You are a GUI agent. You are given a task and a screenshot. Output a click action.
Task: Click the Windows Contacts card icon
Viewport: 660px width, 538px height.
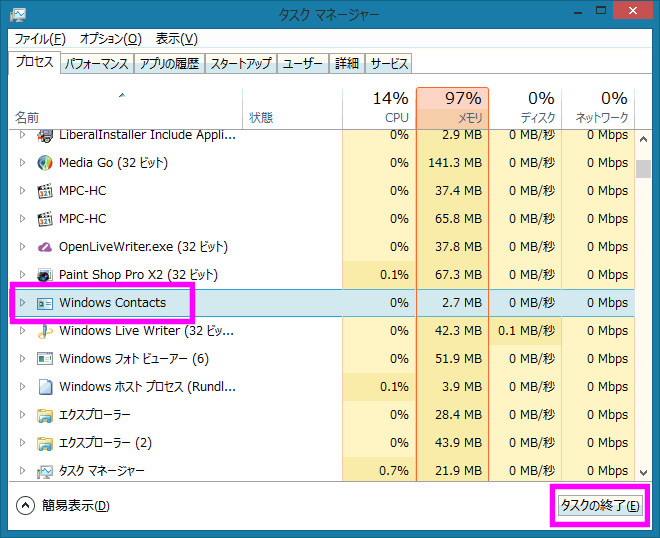coord(45,302)
